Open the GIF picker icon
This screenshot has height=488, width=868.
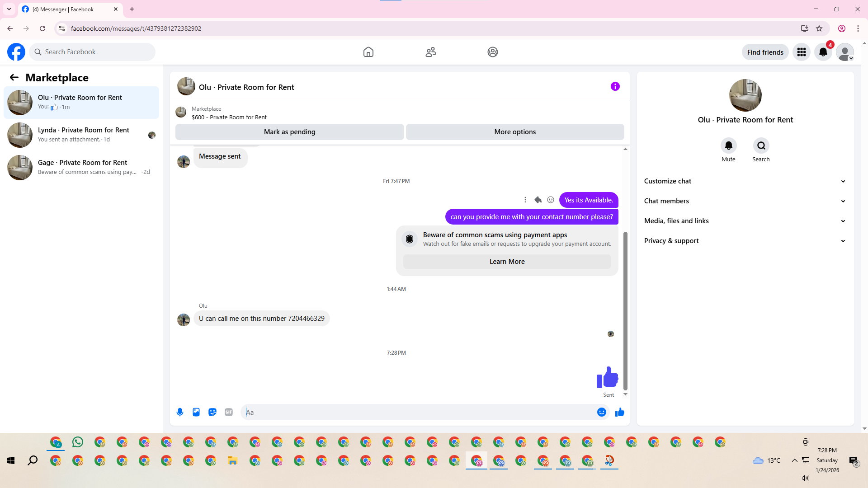[229, 412]
